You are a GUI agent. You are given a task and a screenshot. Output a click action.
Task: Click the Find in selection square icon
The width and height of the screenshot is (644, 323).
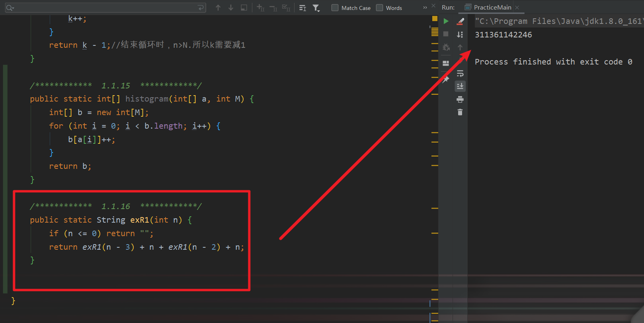click(244, 8)
